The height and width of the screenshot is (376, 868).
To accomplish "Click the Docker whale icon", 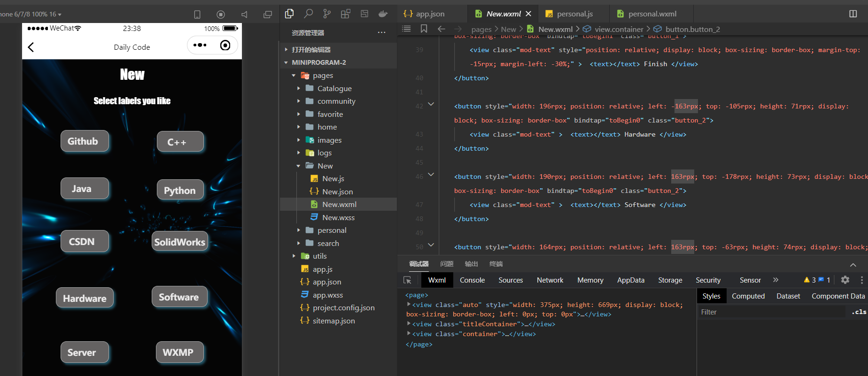I will (x=383, y=14).
